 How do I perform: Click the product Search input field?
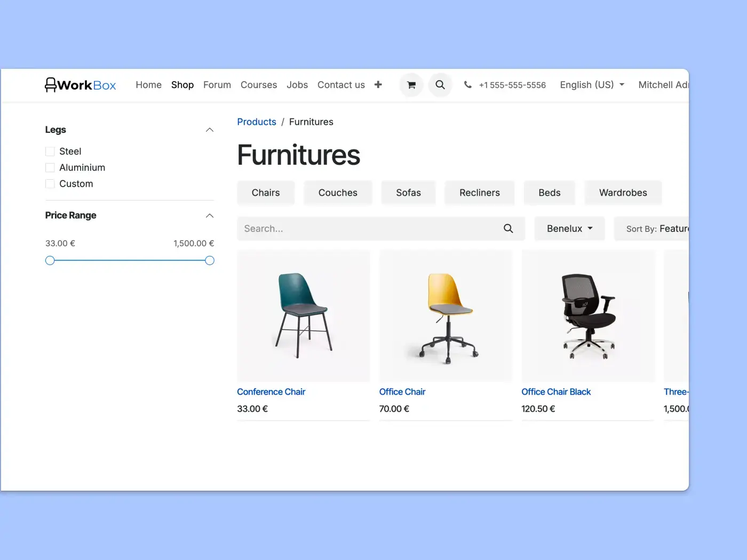pos(368,228)
